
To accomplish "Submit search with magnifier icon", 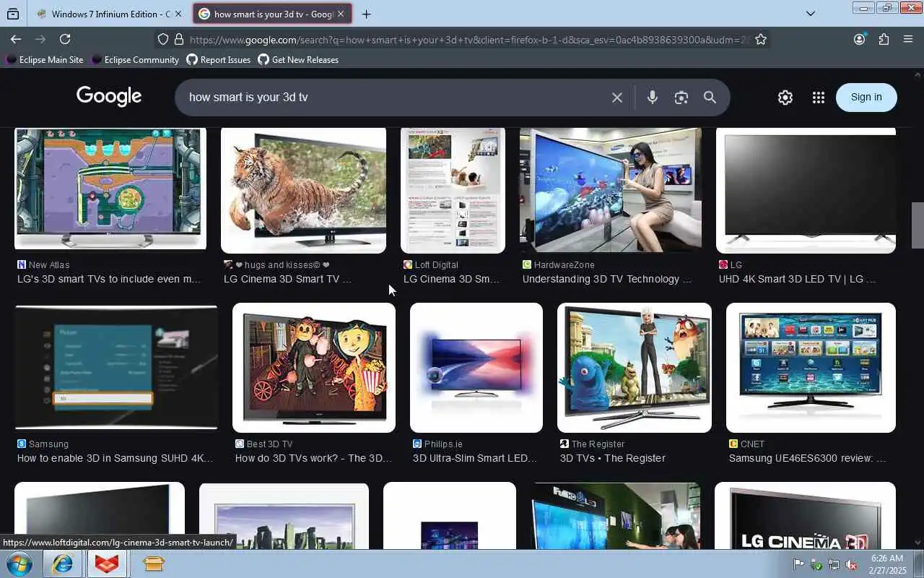I will click(710, 98).
